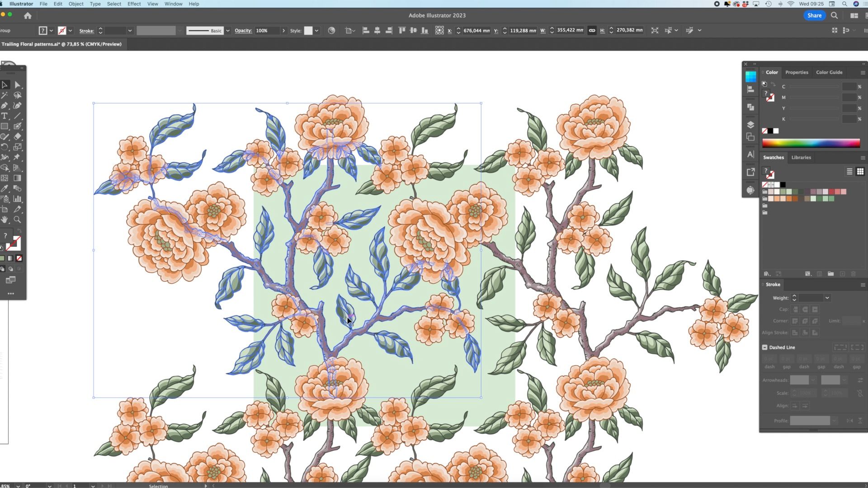Open the Align panel icon in dock
868x488 pixels.
750,89
